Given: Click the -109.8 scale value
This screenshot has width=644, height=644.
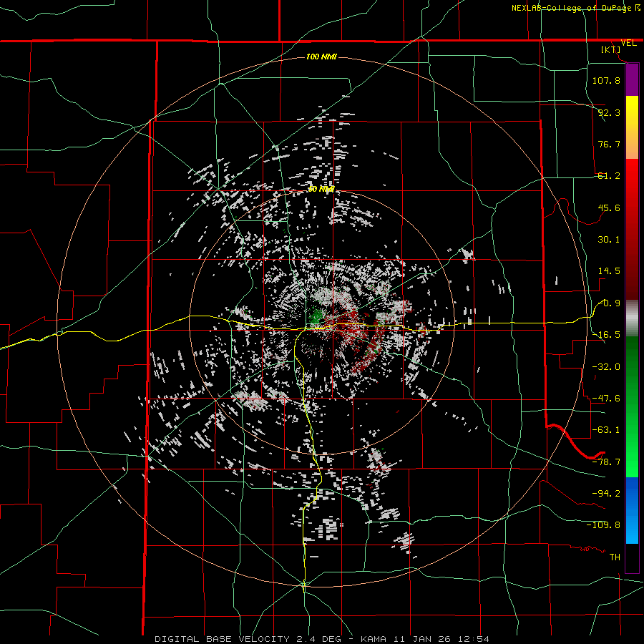Looking at the screenshot, I should (x=603, y=525).
